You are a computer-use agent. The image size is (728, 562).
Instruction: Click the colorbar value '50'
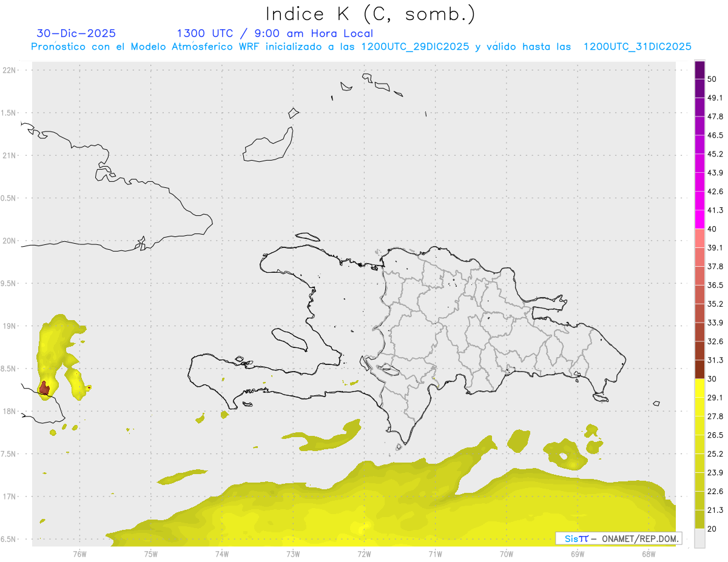click(712, 79)
